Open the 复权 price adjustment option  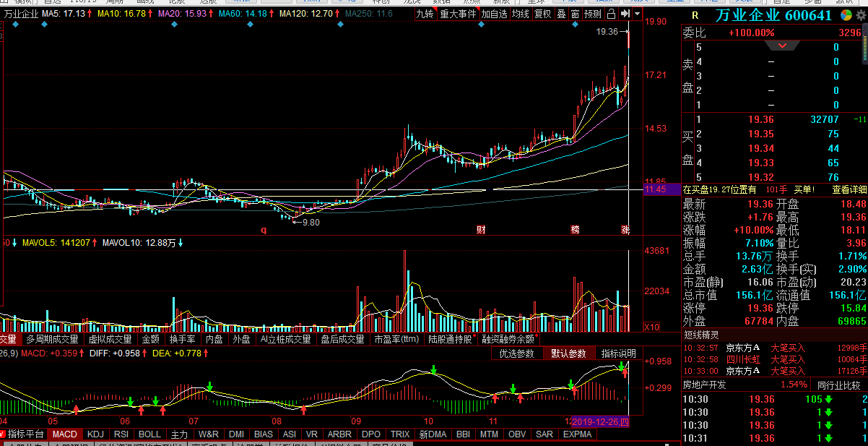[543, 14]
